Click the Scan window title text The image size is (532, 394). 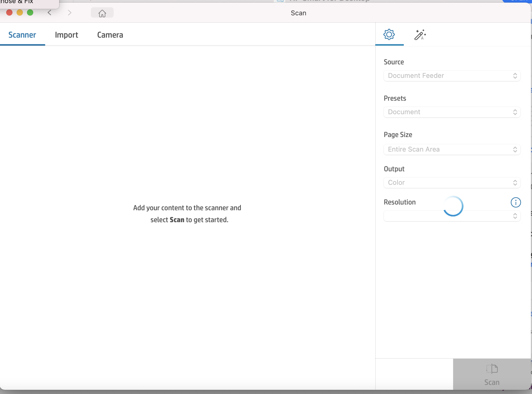298,13
